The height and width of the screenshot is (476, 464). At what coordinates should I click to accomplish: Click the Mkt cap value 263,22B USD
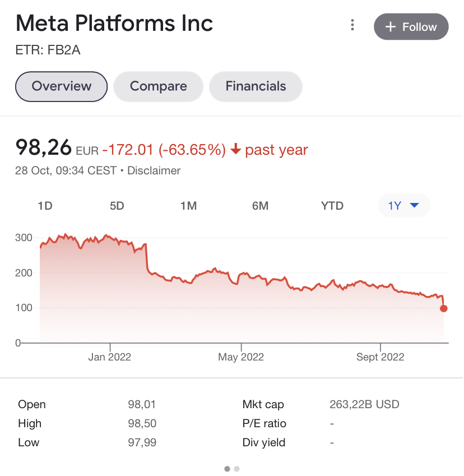tap(365, 405)
